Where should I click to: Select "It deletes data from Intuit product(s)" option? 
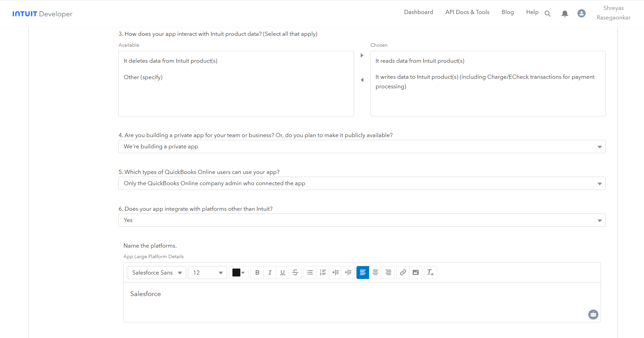tap(171, 61)
